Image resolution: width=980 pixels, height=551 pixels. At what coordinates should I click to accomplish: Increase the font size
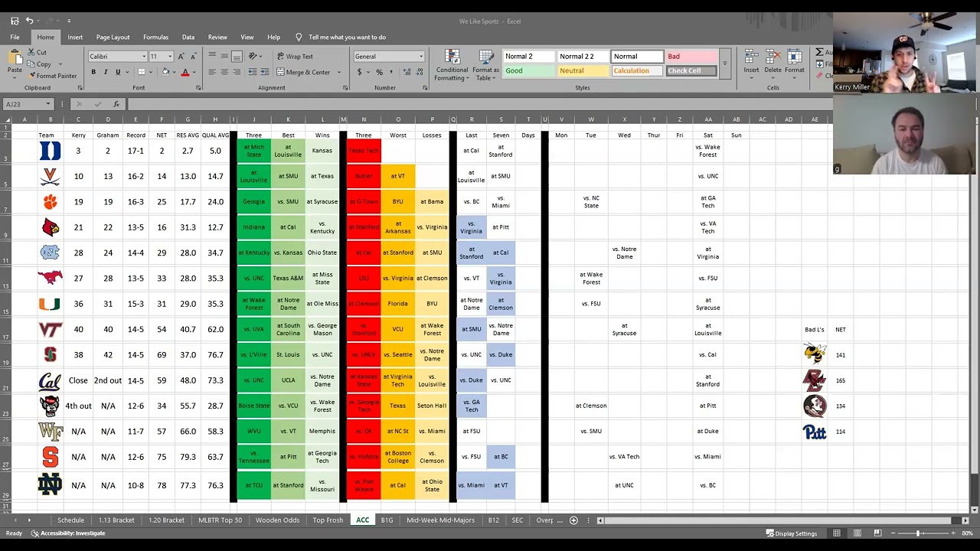(x=181, y=57)
